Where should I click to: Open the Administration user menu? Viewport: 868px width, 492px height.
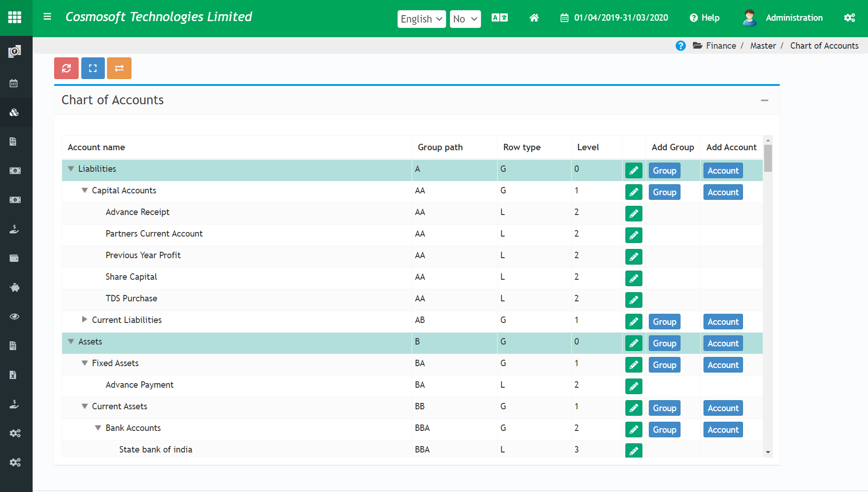pyautogui.click(x=794, y=18)
